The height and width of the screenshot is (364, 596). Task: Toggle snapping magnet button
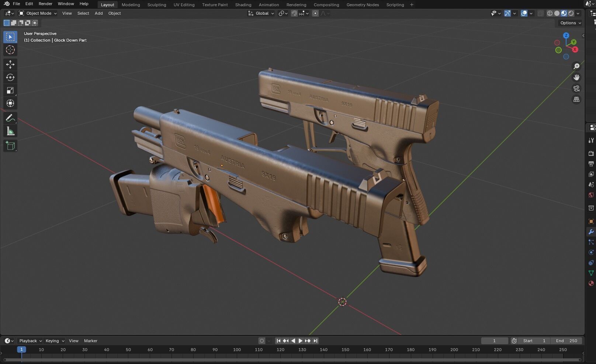coord(294,13)
